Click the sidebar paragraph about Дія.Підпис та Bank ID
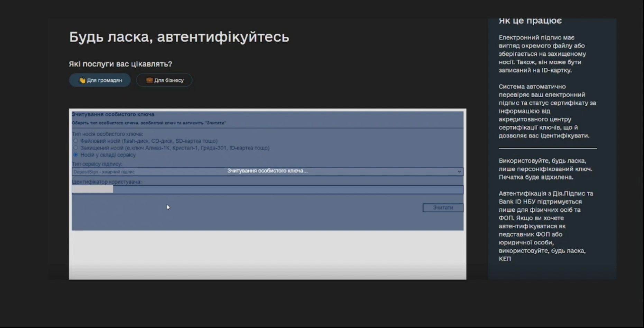This screenshot has height=328, width=644. click(546, 226)
